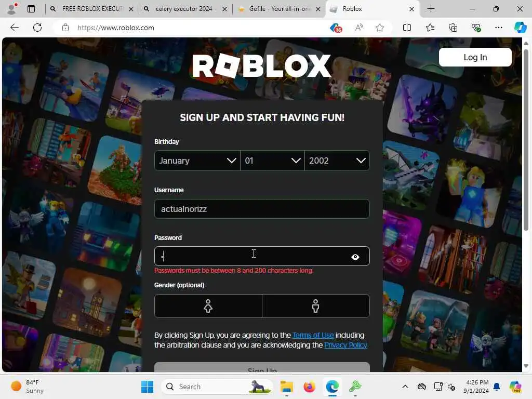Switch to the FREE ROBLOX EXECUTOR tab

(91, 9)
